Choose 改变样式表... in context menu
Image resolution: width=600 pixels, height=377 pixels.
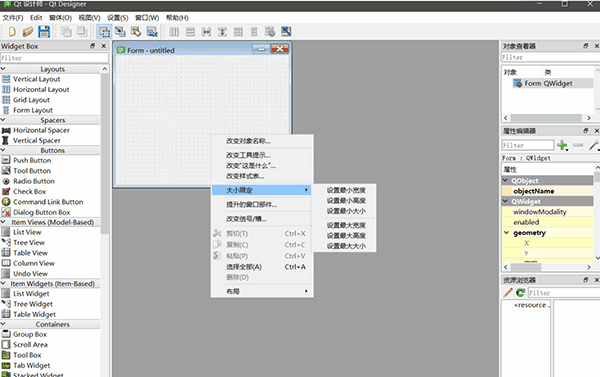point(262,176)
